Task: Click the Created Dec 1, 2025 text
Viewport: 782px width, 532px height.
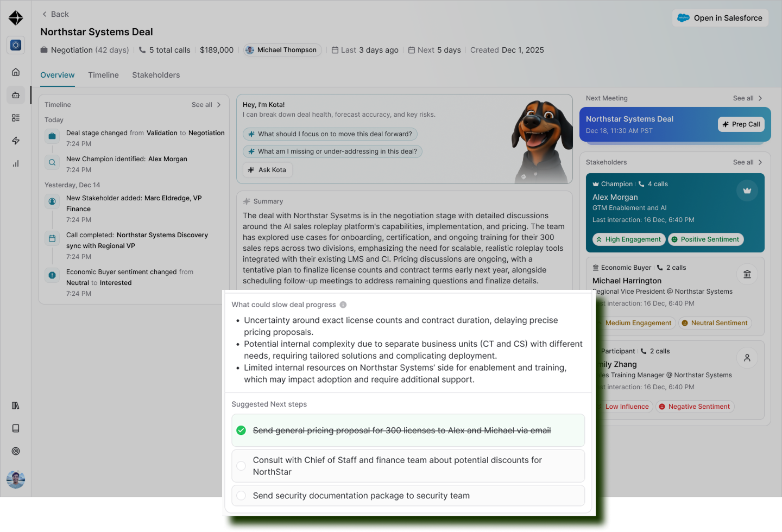Action: (x=507, y=50)
